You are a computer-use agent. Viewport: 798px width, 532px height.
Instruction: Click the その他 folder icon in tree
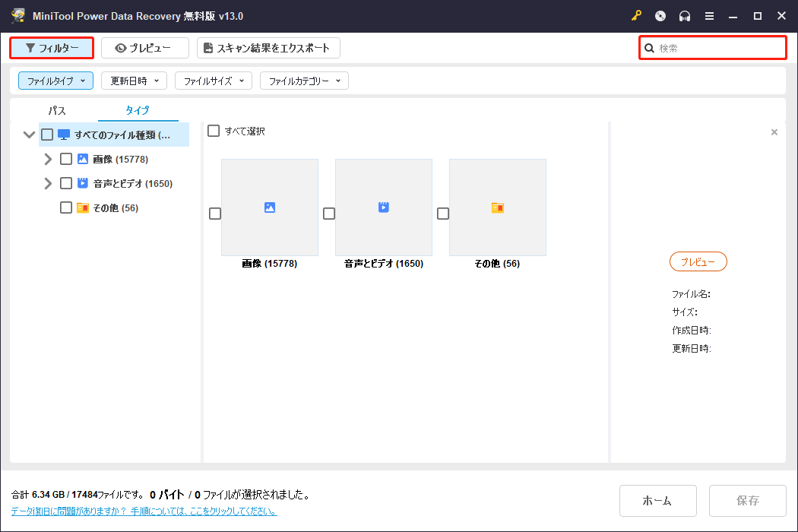82,207
